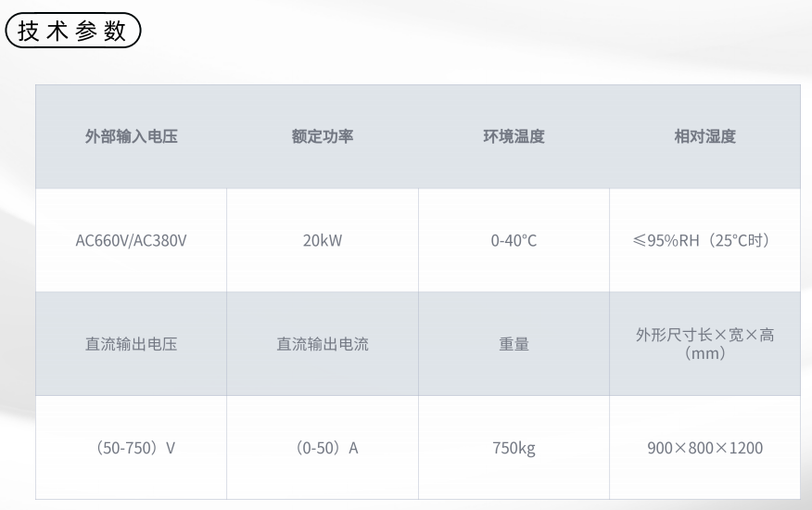Select the 直流输出电压 label cell
812x510 pixels.
(x=131, y=344)
